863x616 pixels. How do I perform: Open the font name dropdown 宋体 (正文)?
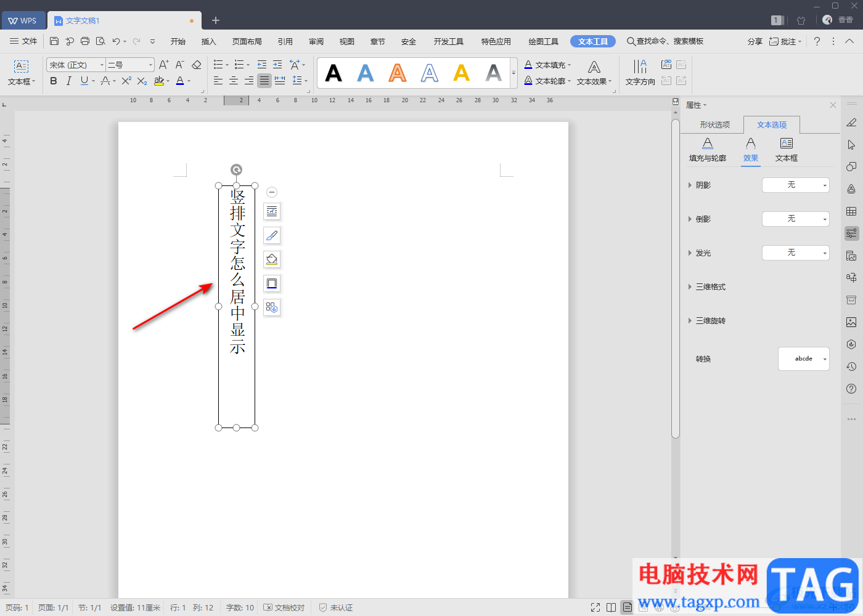[x=76, y=65]
